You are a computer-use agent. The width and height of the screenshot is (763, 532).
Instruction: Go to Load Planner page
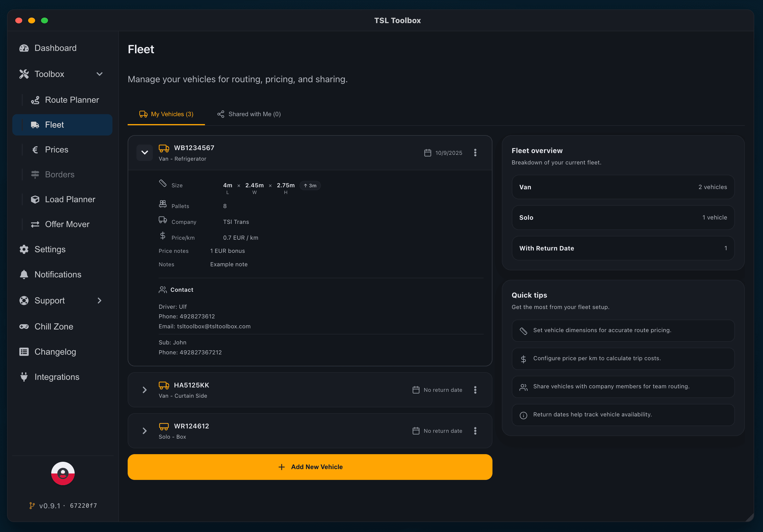click(62, 199)
